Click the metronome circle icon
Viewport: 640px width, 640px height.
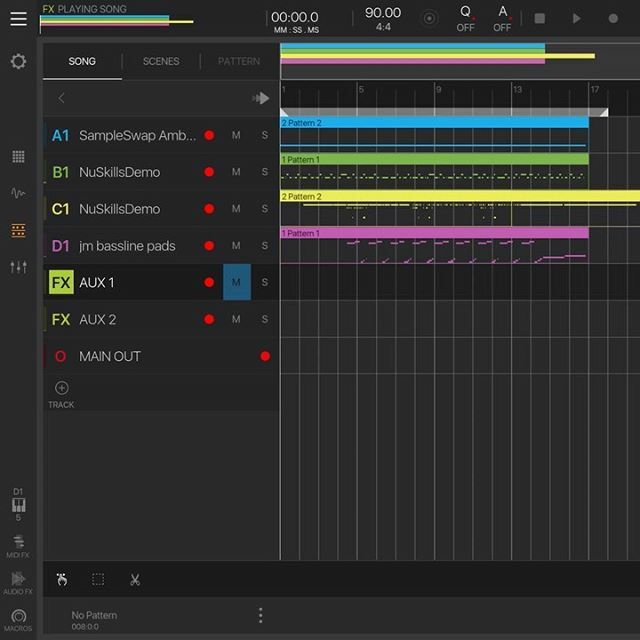click(x=429, y=18)
